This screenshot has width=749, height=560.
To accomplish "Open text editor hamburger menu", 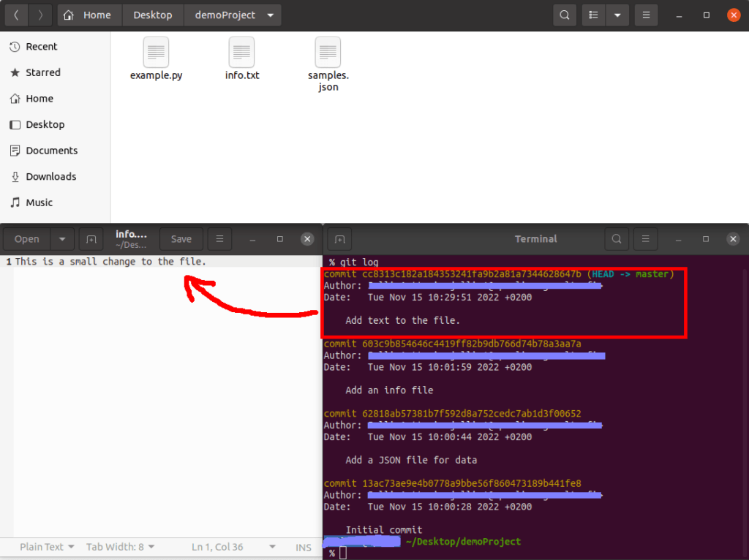I will (219, 239).
